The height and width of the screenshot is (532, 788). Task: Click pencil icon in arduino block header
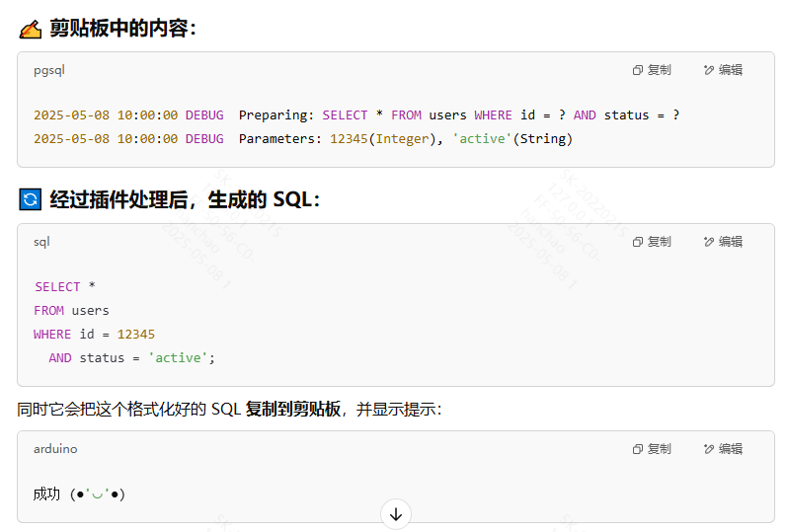tap(709, 449)
